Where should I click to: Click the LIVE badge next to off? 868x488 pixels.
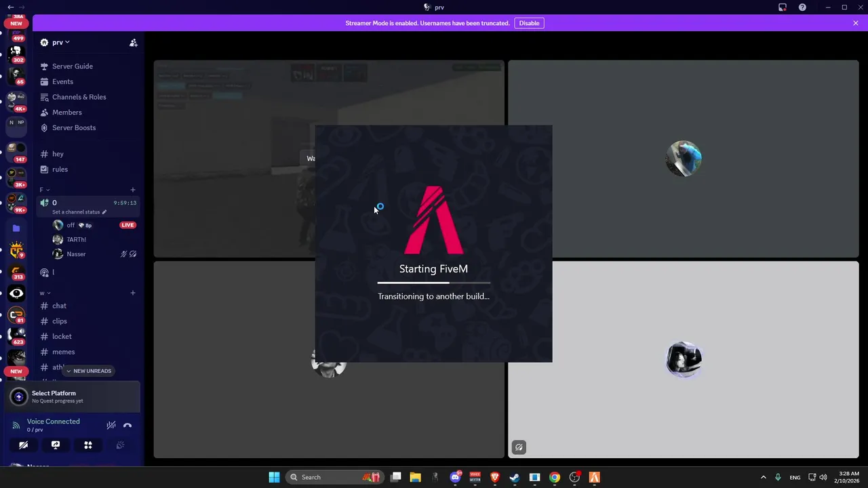[127, 225]
